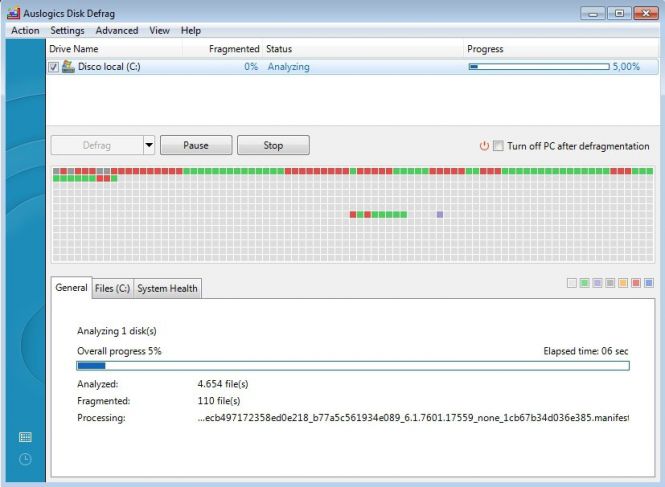Switch to the General tab
Screen dimensions: 665x487
[x=71, y=288]
